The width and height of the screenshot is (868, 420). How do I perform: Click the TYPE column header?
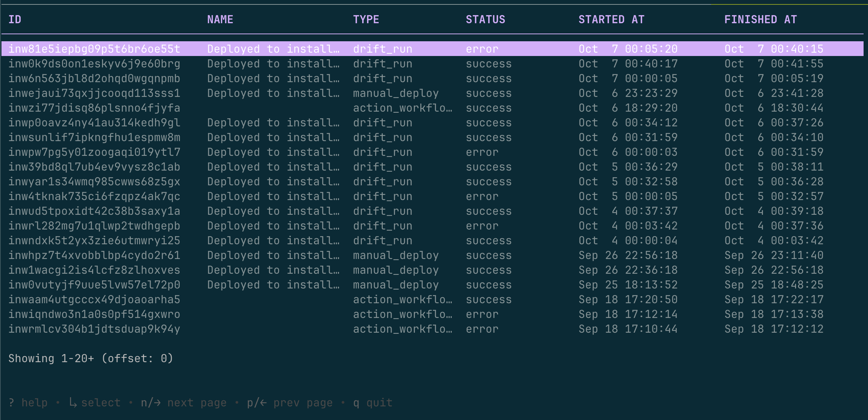366,20
